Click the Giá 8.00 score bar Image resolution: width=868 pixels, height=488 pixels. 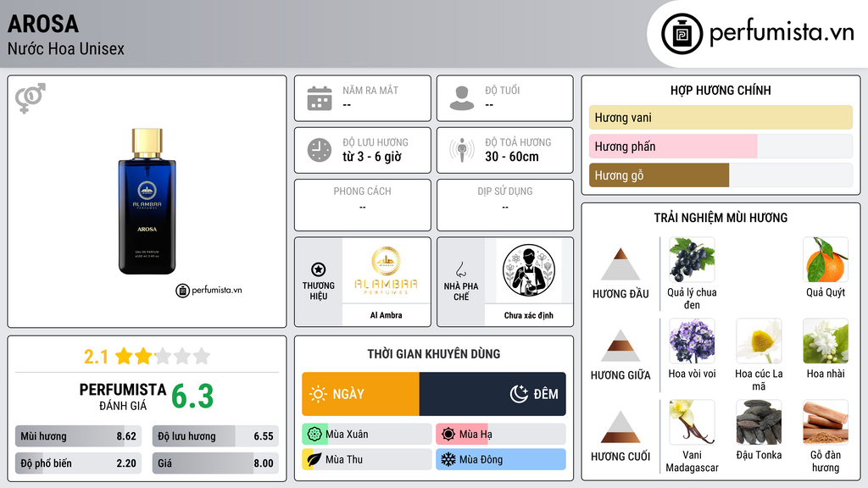pyautogui.click(x=215, y=463)
